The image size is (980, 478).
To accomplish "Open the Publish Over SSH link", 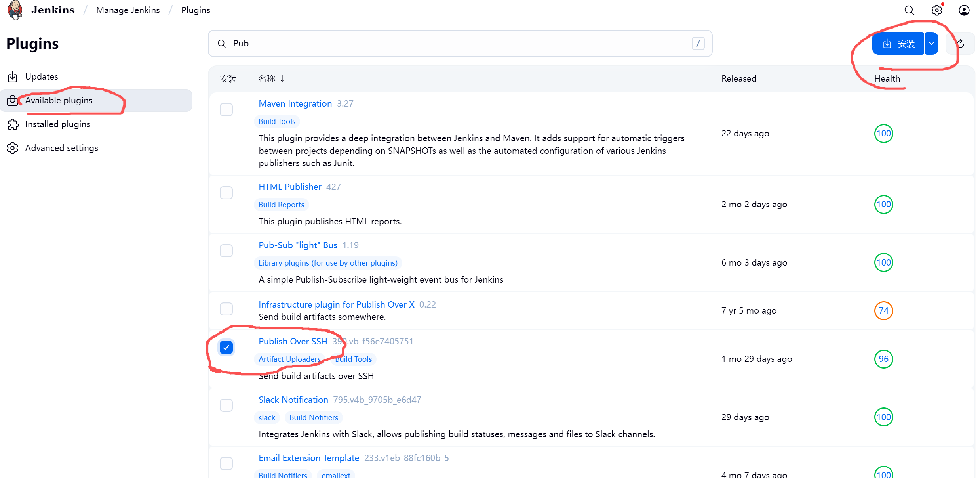I will tap(293, 342).
